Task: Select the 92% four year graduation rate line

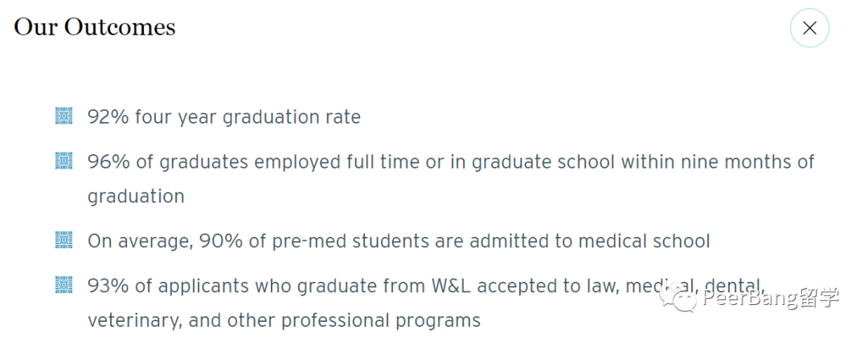Action: point(224,117)
